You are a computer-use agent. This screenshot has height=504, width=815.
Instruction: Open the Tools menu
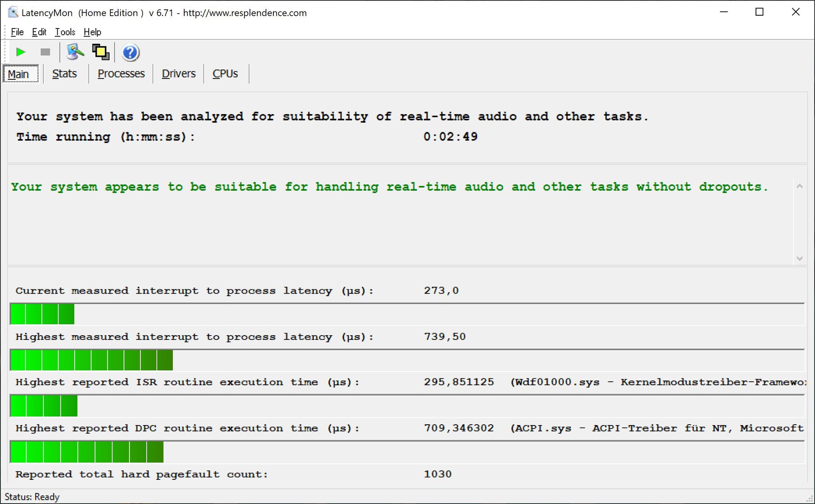pos(65,32)
